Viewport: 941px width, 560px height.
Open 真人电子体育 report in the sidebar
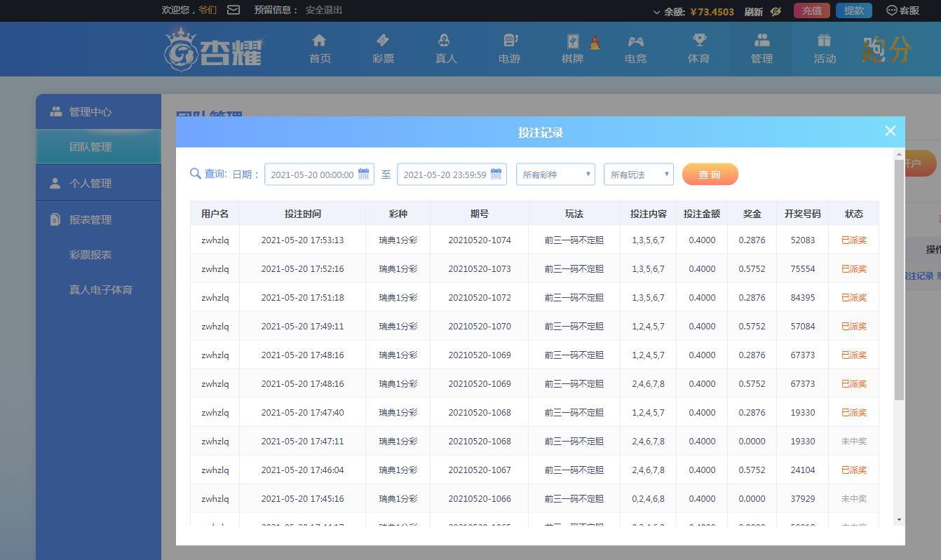pos(101,289)
